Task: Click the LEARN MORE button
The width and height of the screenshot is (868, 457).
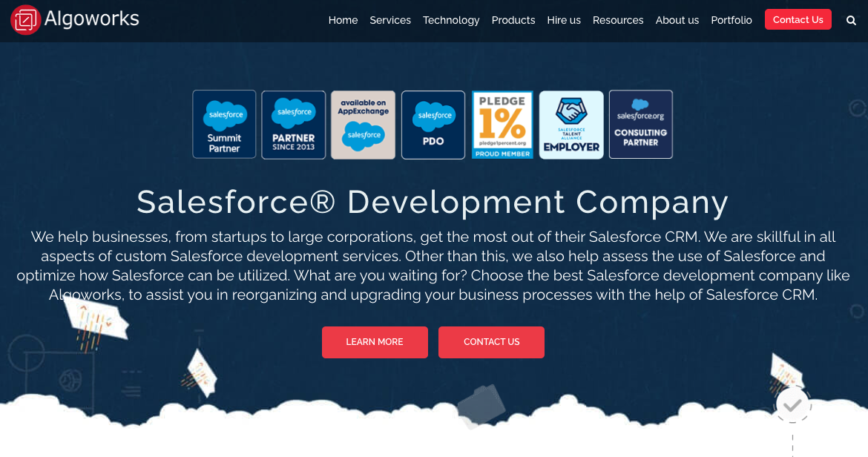Action: (375, 342)
